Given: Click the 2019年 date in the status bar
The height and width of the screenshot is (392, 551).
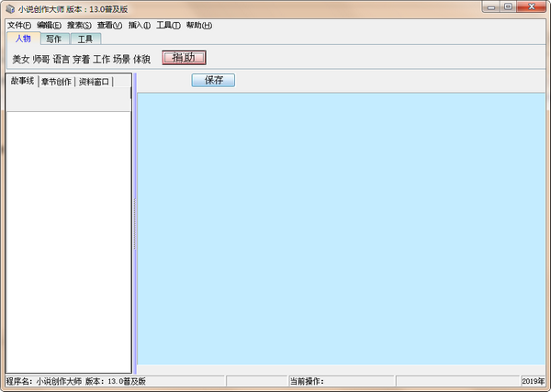Looking at the screenshot, I should pos(533,382).
